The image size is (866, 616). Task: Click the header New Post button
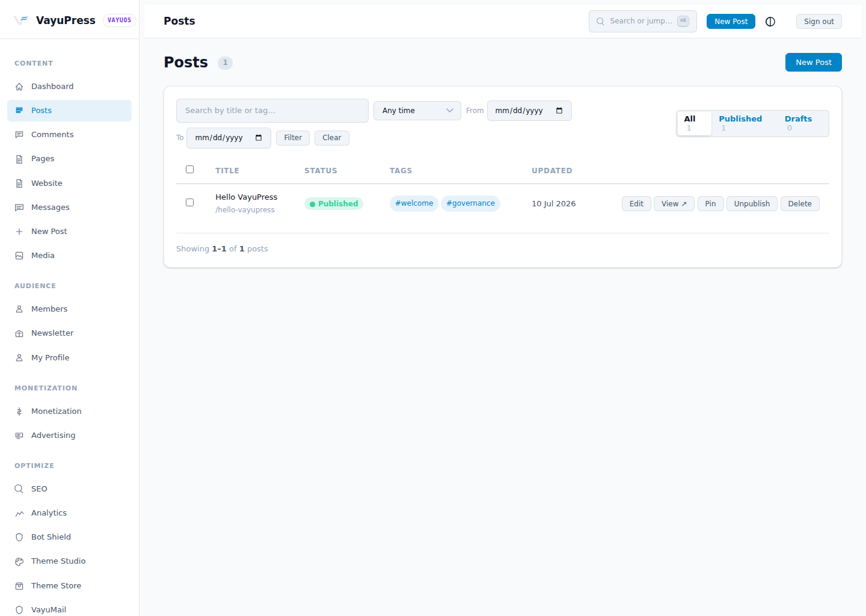coord(731,22)
